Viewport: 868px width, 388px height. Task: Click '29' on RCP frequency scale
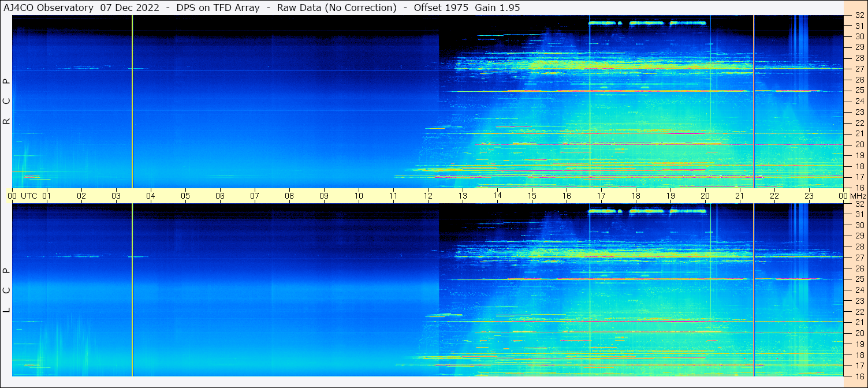[x=859, y=47]
